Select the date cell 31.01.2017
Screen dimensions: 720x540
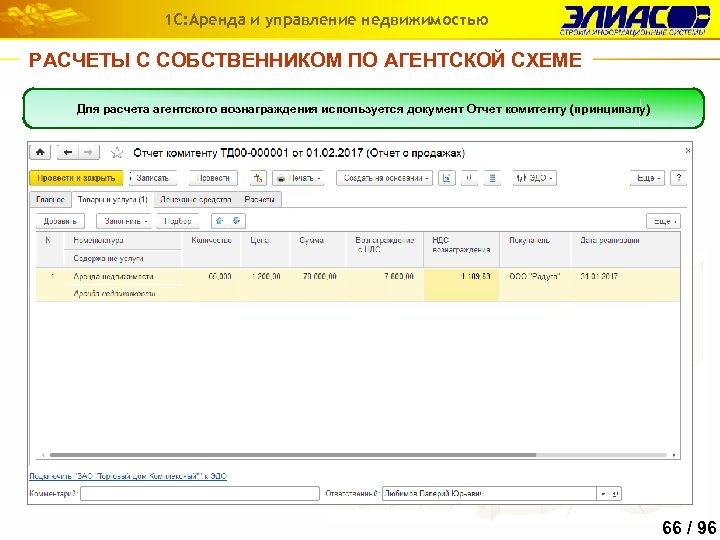point(625,276)
